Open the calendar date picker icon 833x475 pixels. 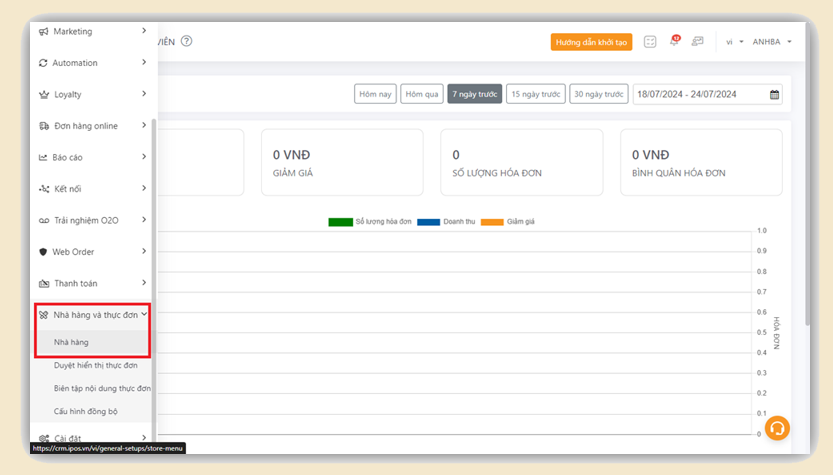click(775, 95)
